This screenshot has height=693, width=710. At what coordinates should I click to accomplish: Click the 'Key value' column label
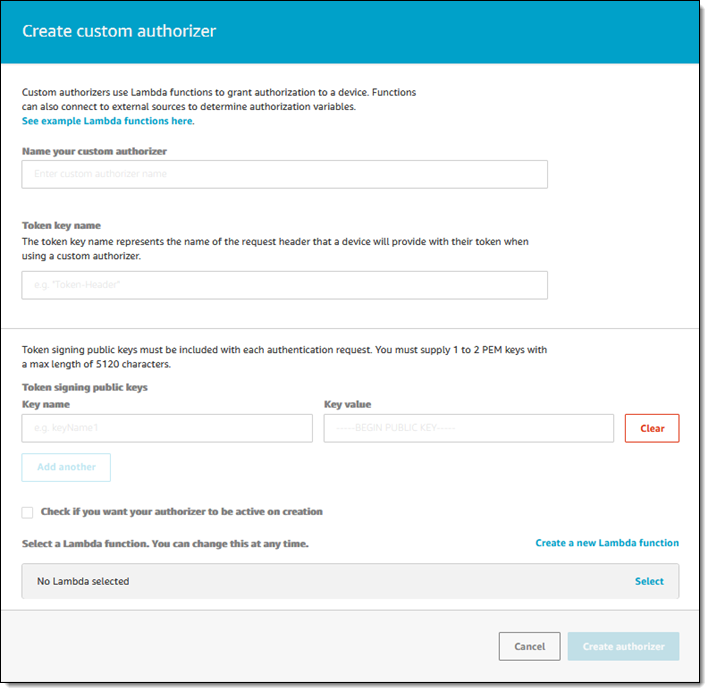tap(348, 405)
